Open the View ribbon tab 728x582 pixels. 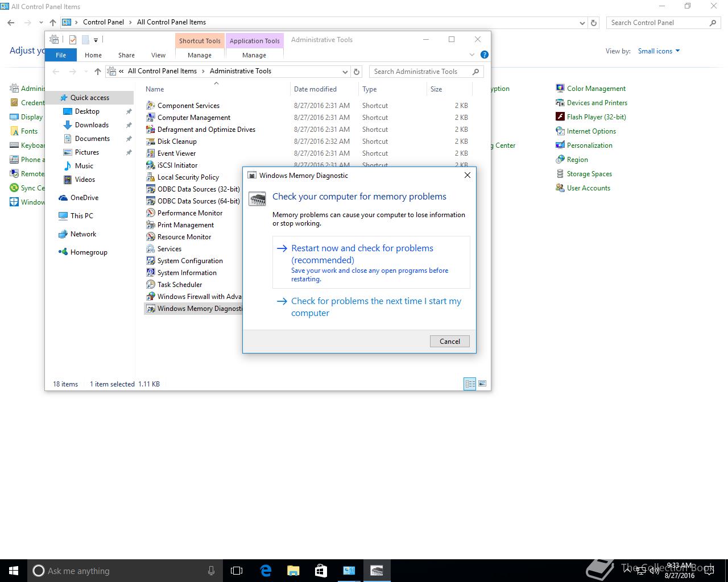coord(158,55)
